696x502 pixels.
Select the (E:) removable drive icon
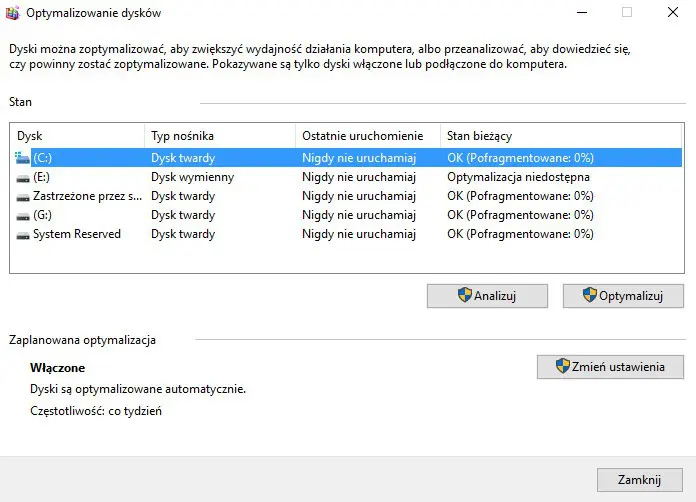point(23,177)
